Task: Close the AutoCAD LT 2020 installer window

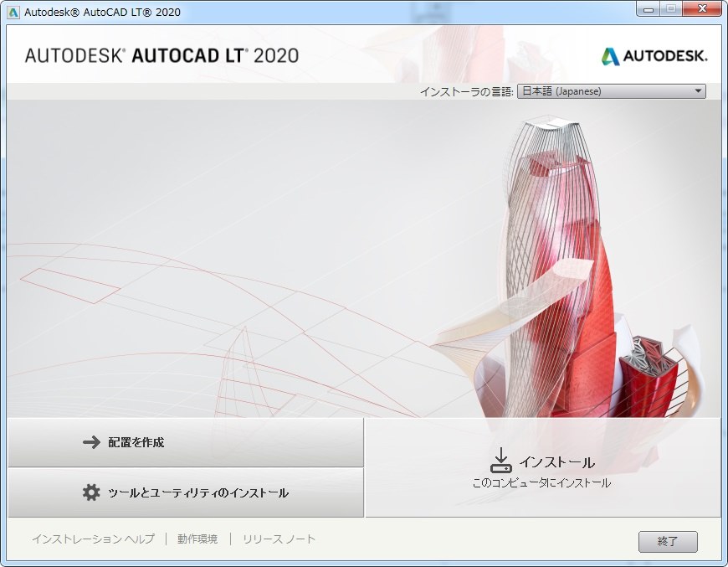Action: 702,9
